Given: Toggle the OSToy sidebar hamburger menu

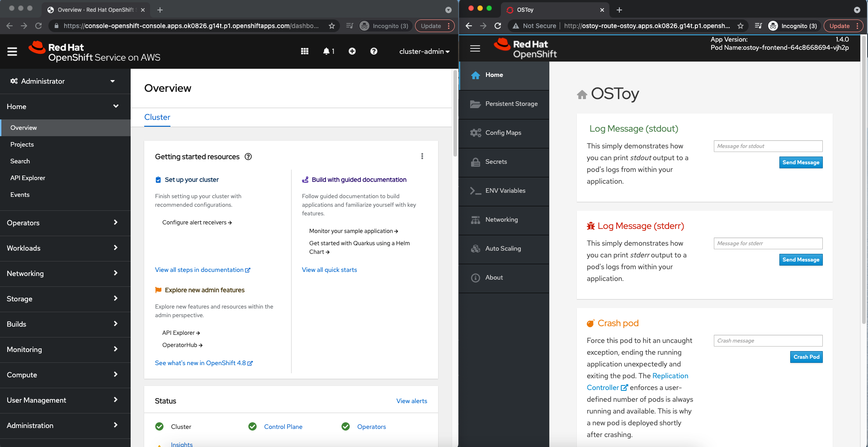Looking at the screenshot, I should pos(475,48).
